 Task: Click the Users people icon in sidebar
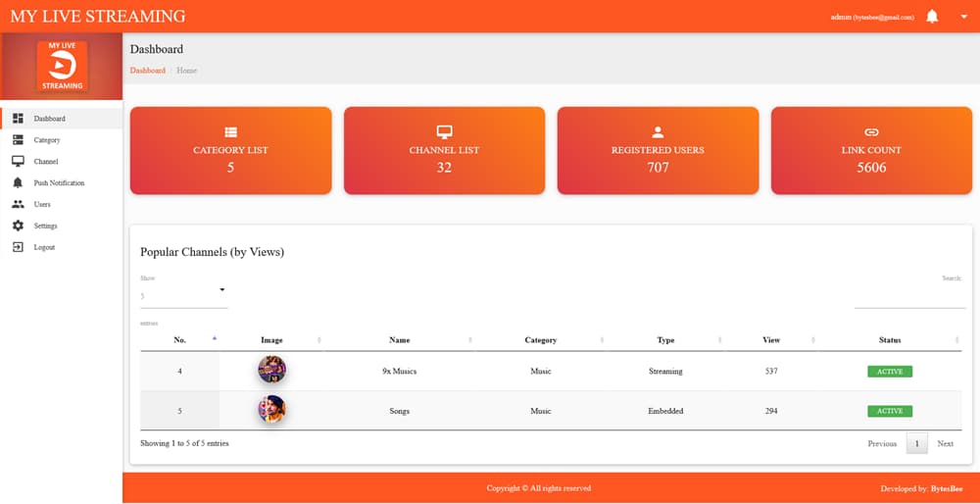[18, 205]
